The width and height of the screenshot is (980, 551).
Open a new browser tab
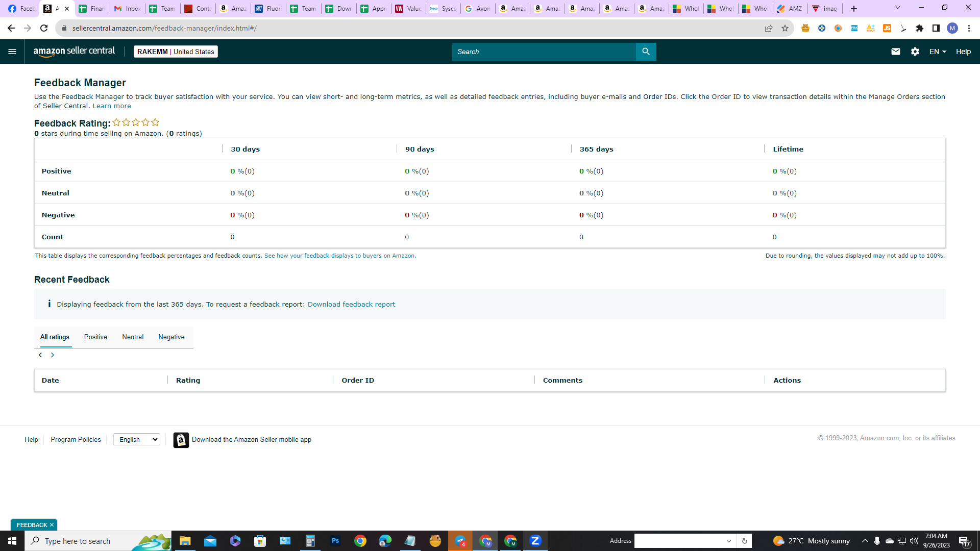pyautogui.click(x=854, y=9)
